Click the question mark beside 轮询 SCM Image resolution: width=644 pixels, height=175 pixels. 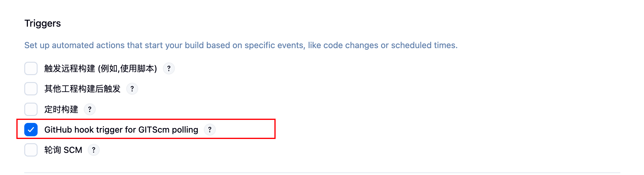[x=94, y=150]
